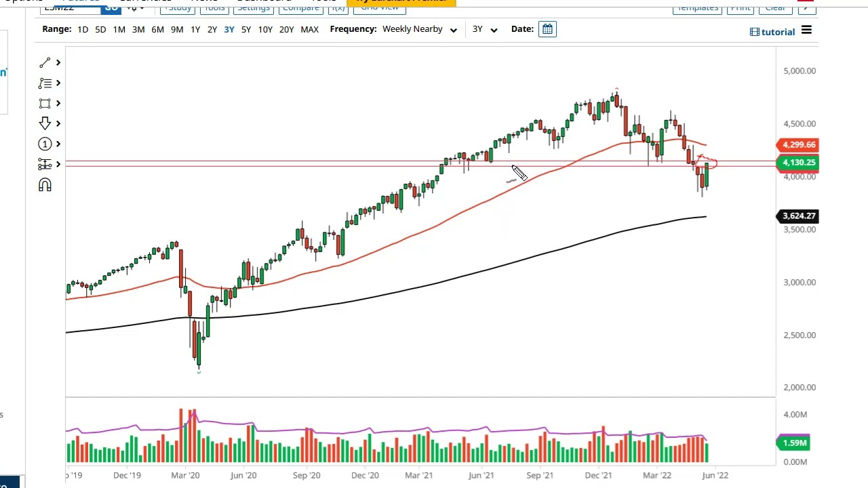Select the down arrow marker tool

(45, 123)
